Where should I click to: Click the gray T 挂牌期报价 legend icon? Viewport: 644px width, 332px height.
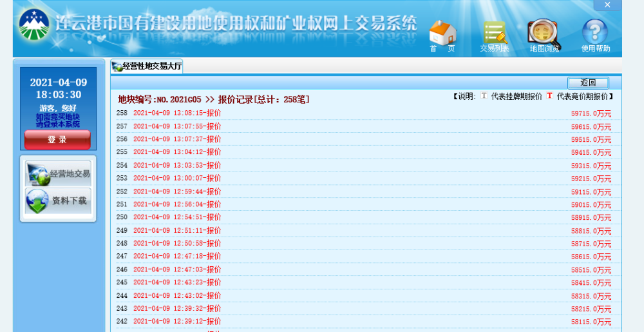484,96
